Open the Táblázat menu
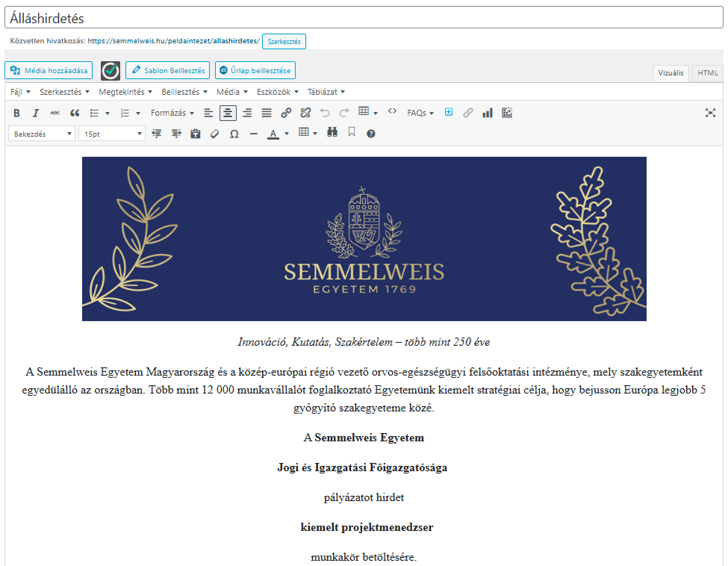 click(326, 92)
